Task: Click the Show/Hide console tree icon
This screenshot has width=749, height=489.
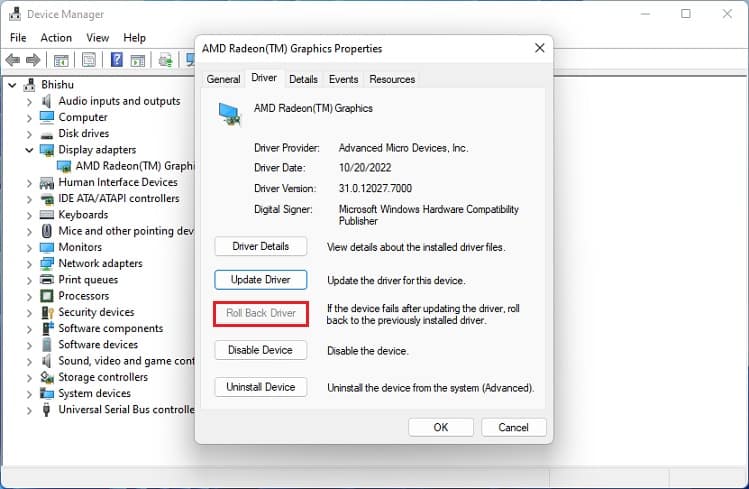Action: pyautogui.click(x=61, y=61)
